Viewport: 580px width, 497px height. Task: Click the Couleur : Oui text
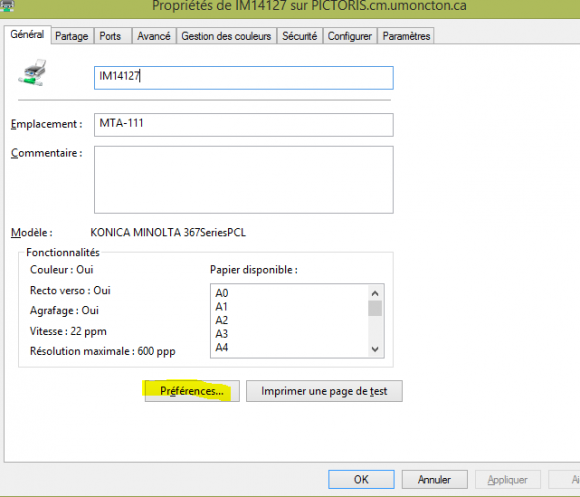61,270
